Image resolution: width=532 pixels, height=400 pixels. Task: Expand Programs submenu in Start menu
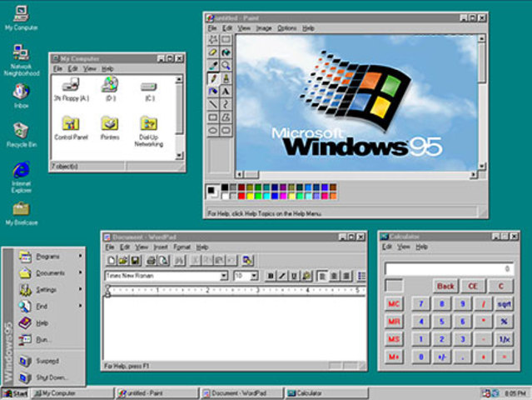[51, 257]
